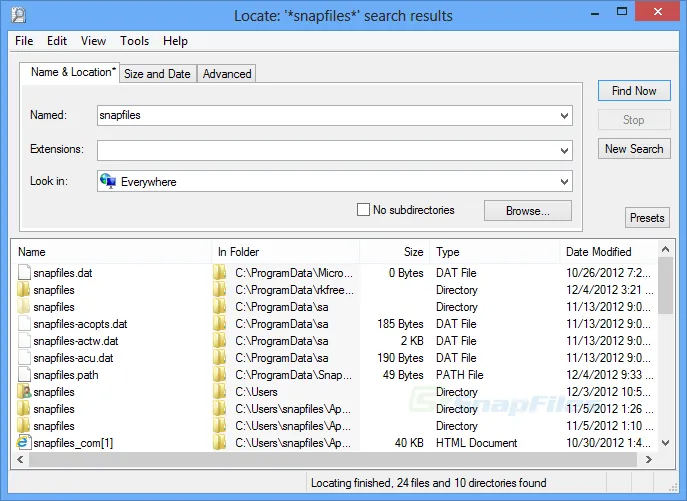
Task: Click the 40 KB size cell
Action: pyautogui.click(x=409, y=443)
